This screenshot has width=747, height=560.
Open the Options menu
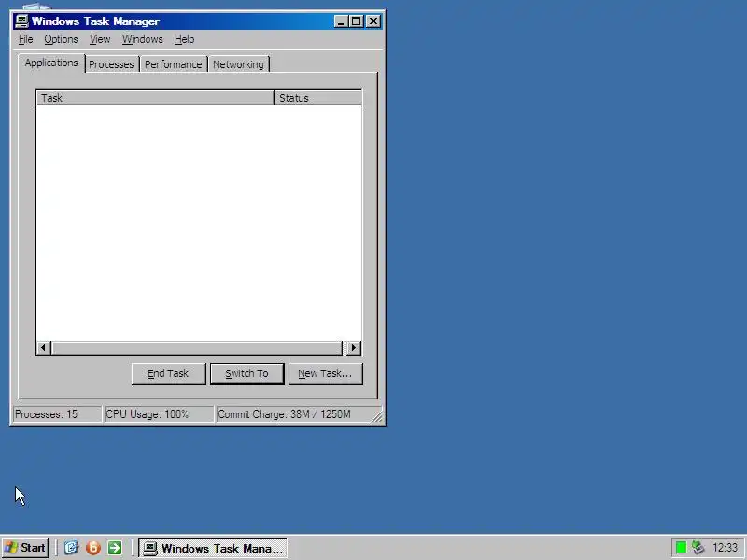click(61, 39)
